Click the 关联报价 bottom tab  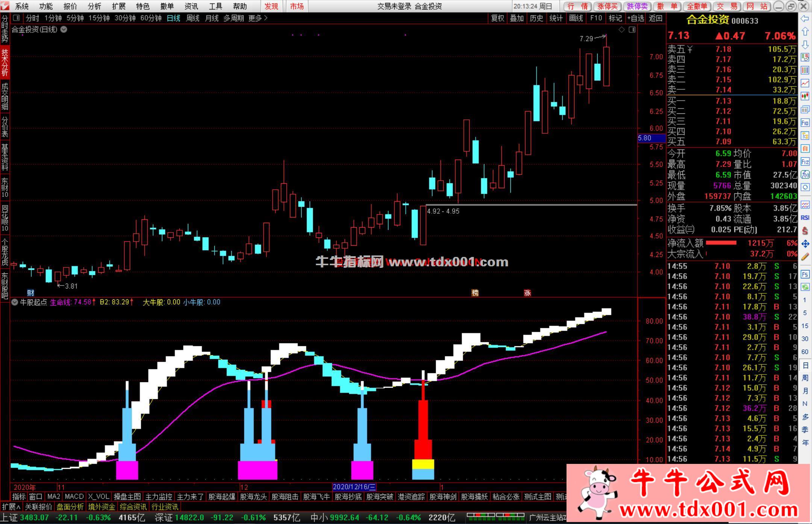(38, 506)
